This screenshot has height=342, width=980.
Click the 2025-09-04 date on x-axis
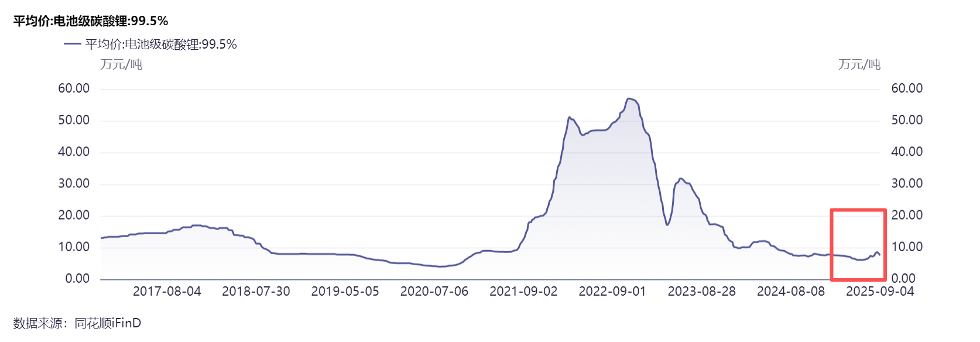(x=879, y=292)
